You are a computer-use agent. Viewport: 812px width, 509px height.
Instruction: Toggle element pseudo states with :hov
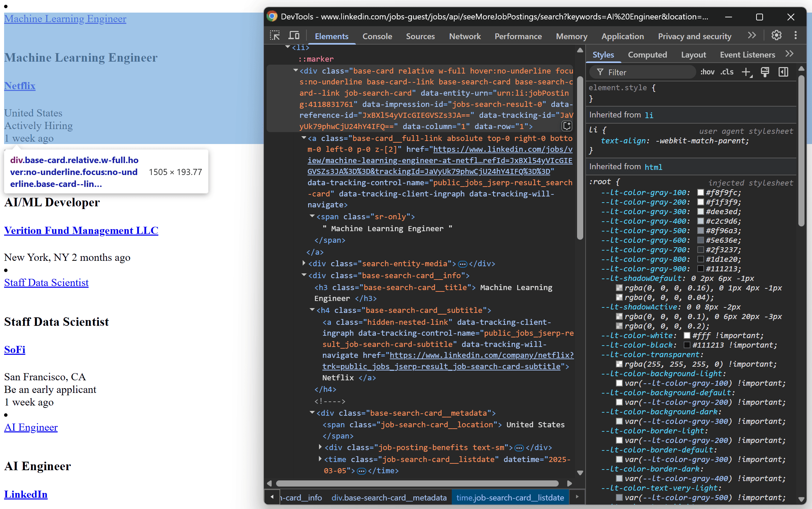coord(707,72)
